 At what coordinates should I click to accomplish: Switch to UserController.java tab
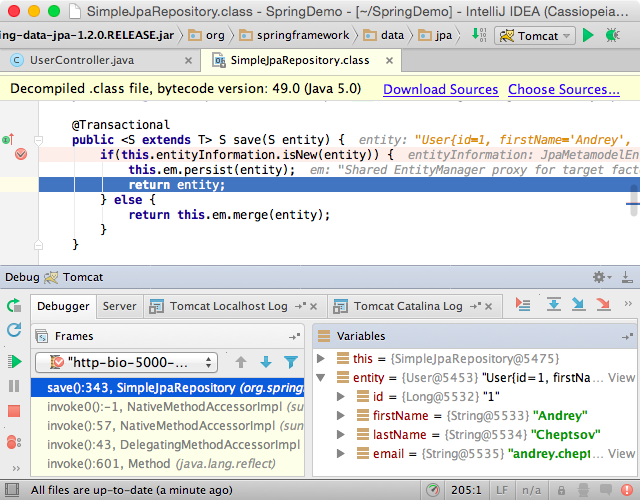82,60
